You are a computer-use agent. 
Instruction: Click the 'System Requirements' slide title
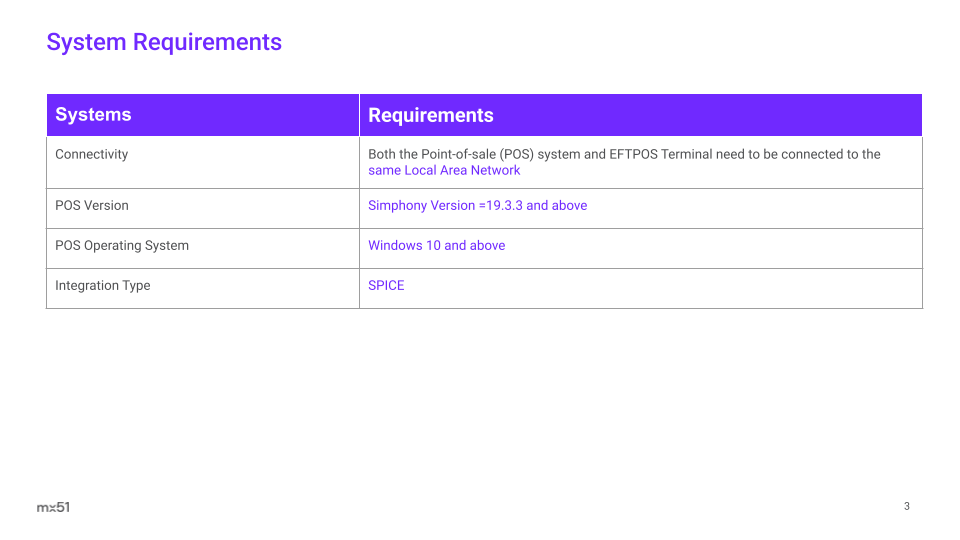click(x=164, y=42)
